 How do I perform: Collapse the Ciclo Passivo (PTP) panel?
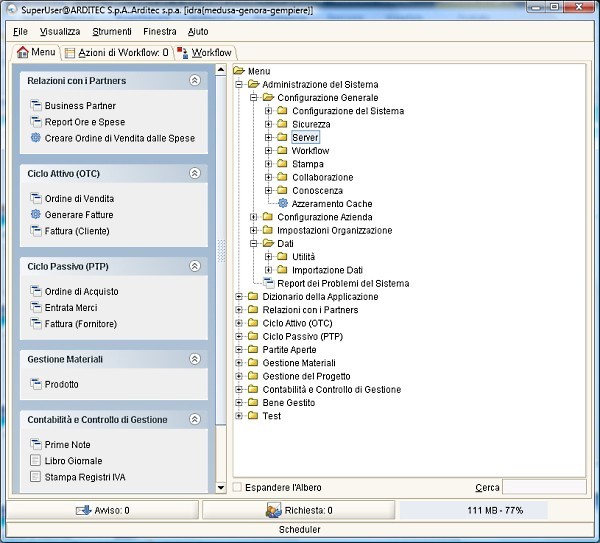pos(195,266)
